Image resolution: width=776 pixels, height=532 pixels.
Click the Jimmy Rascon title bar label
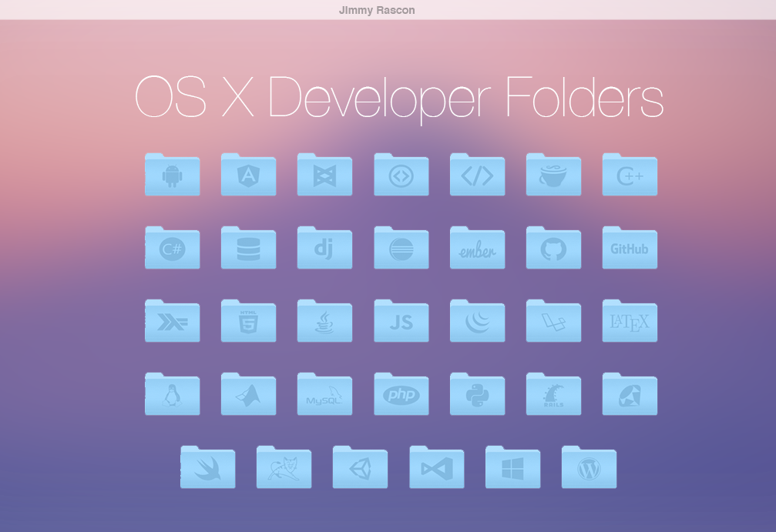[x=376, y=10]
